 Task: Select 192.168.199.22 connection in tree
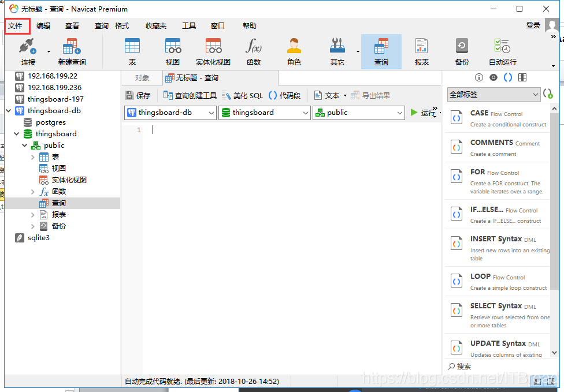[53, 76]
